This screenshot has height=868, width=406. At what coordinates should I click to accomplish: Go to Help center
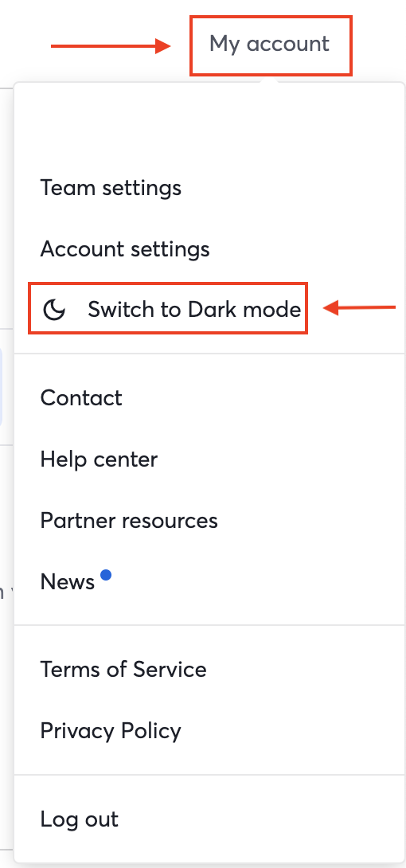pos(99,459)
